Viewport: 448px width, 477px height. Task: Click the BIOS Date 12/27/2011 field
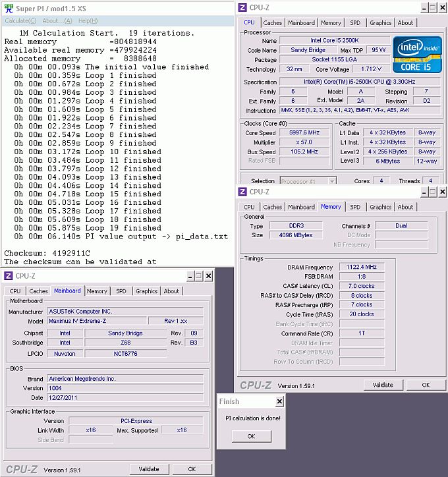125,397
